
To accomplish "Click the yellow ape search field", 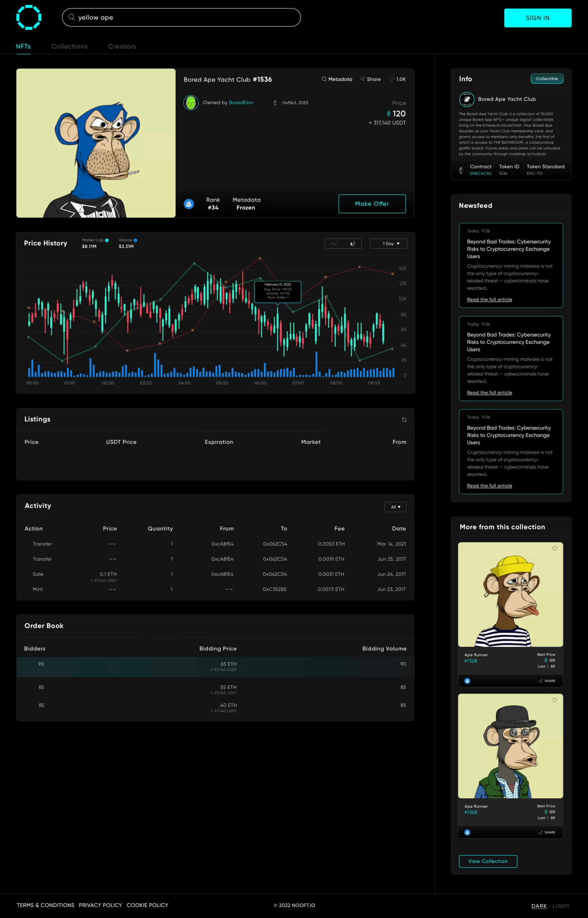I will (181, 18).
